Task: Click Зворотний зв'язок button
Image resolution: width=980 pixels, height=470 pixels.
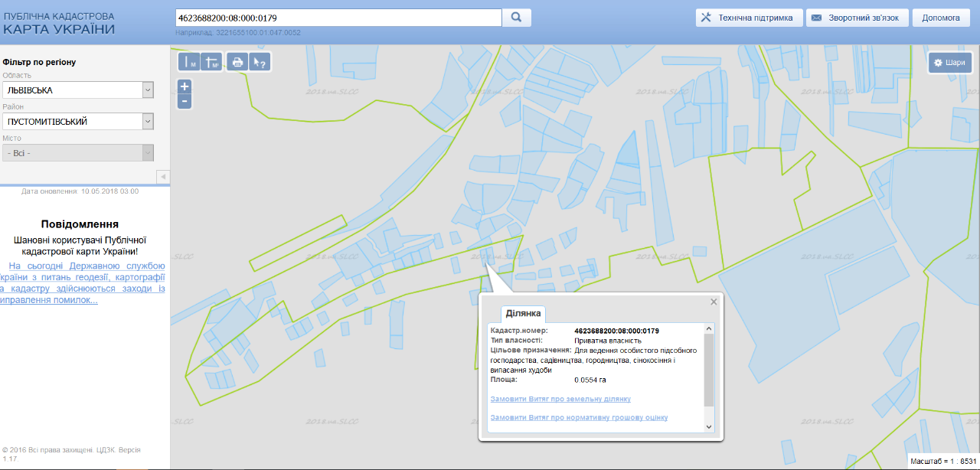Action: tap(857, 18)
